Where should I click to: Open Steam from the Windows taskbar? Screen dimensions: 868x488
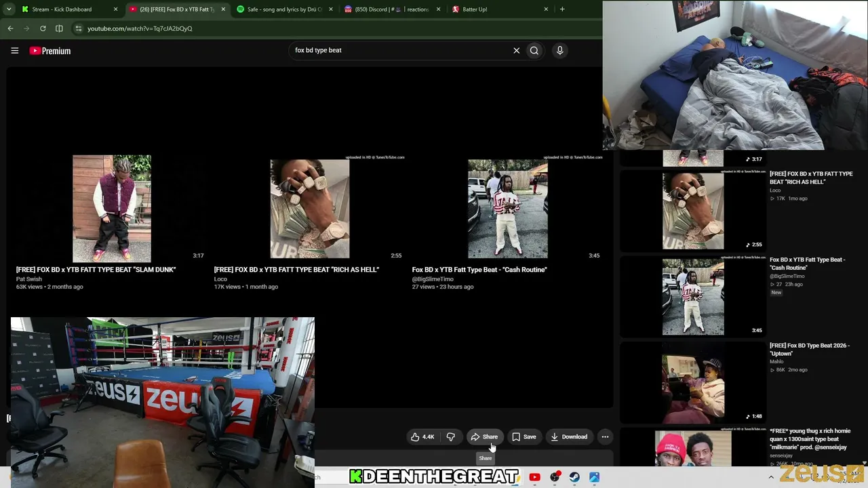(x=574, y=477)
